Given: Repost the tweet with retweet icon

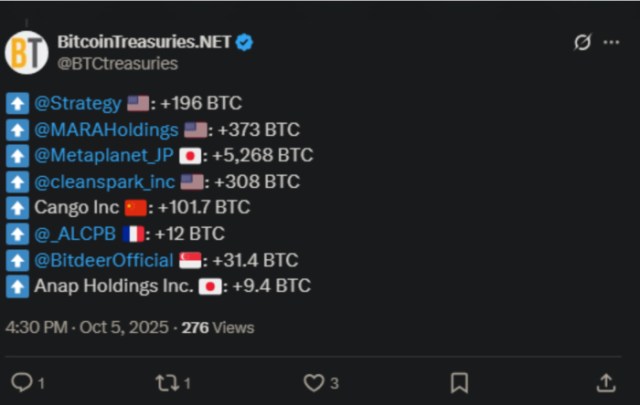Looking at the screenshot, I should 167,382.
